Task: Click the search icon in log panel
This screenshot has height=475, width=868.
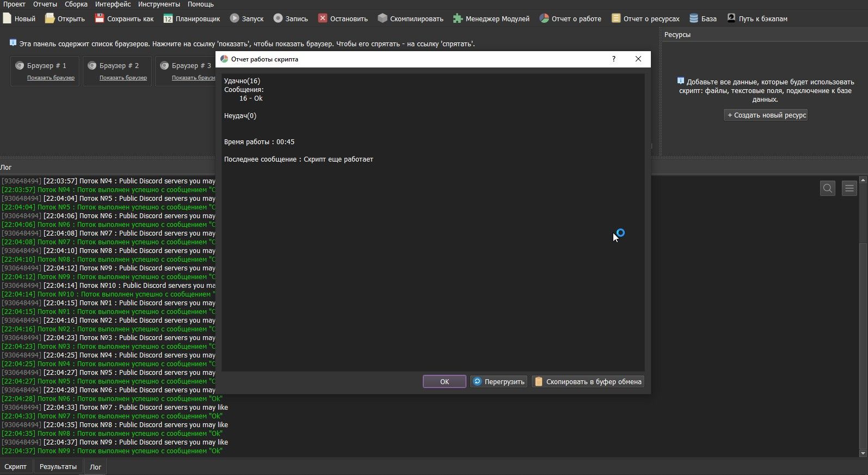Action: [x=827, y=188]
